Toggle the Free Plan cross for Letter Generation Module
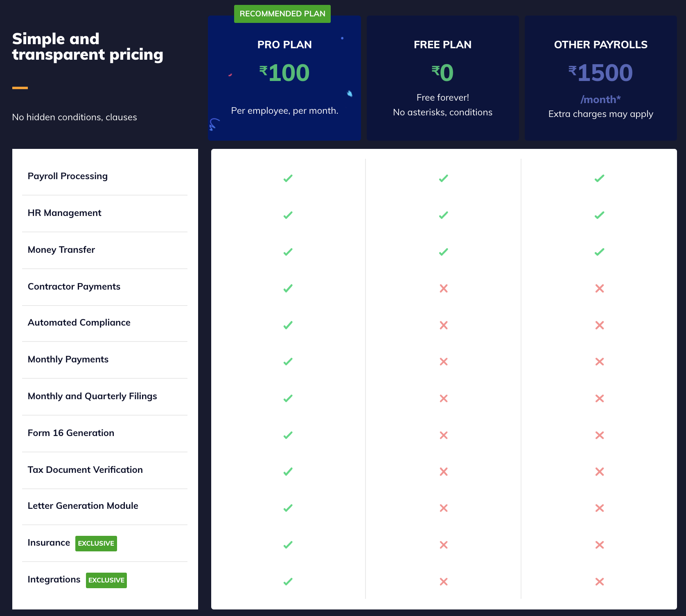The height and width of the screenshot is (616, 686). (443, 508)
